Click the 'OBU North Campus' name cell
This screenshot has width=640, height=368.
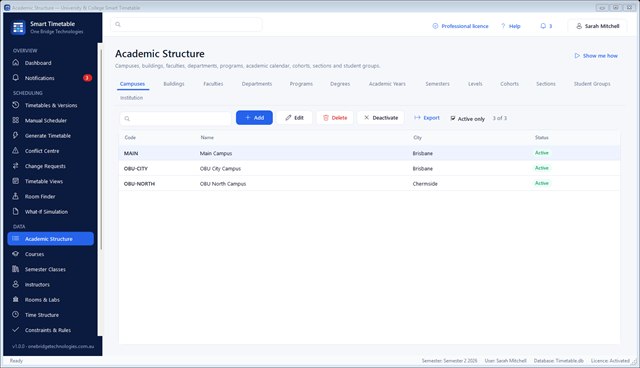click(223, 184)
